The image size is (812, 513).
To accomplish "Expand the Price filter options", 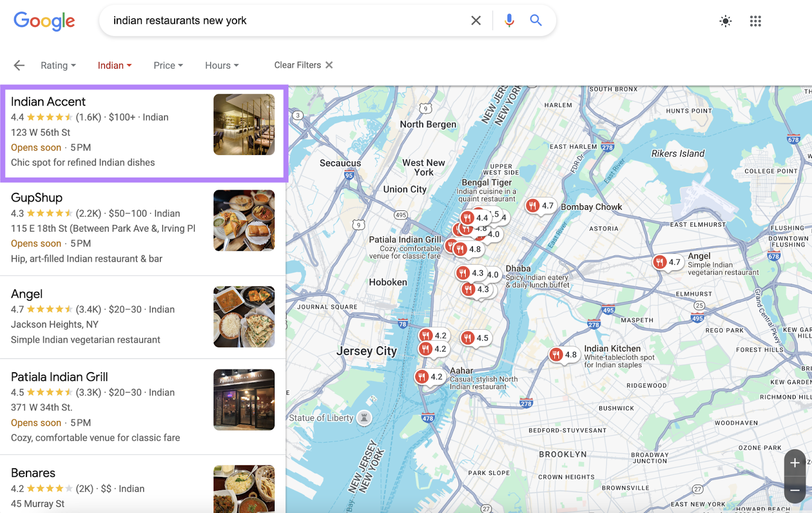I will pos(167,65).
